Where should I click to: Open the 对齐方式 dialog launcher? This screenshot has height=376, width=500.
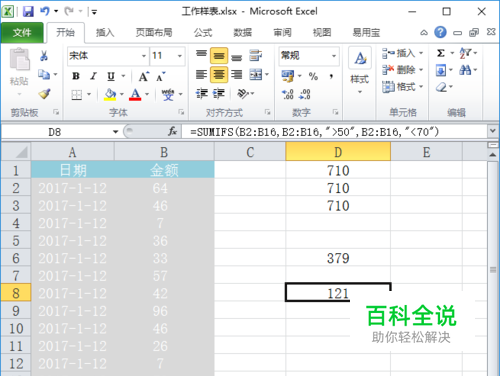pyautogui.click(x=267, y=112)
